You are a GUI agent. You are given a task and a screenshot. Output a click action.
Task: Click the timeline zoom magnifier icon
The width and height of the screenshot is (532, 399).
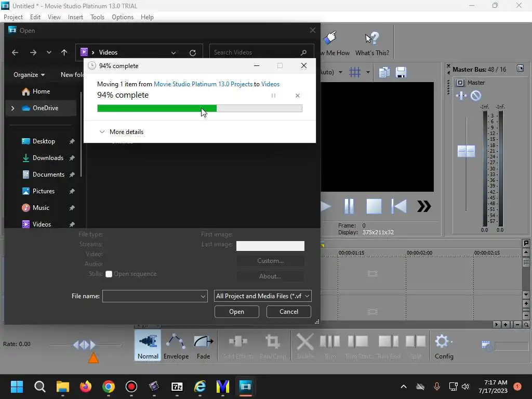click(526, 325)
